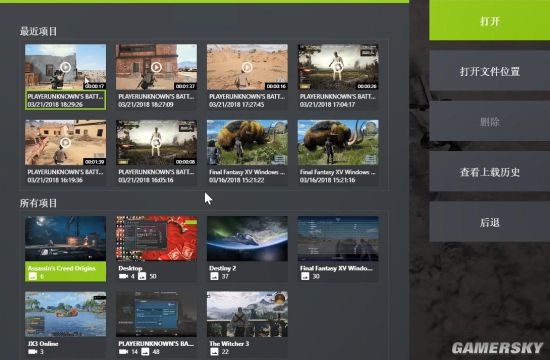Click 打开文件位置 button

click(x=490, y=71)
